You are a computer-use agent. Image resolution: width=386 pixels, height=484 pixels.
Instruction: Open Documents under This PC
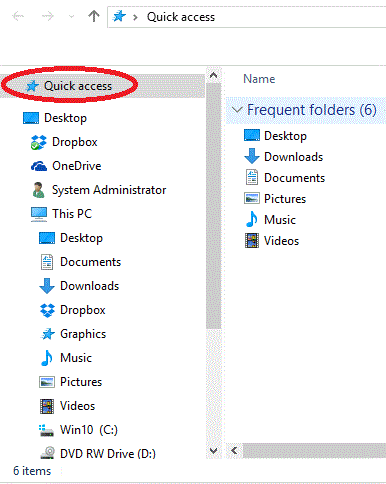(x=90, y=262)
